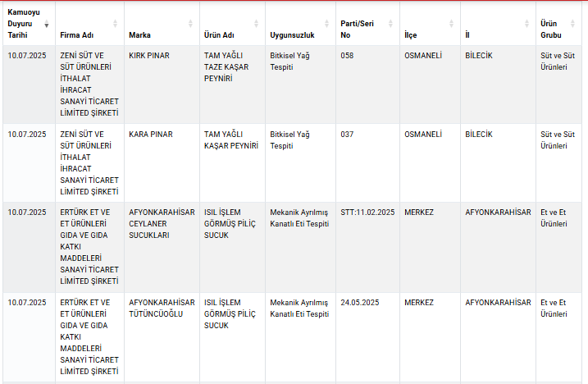This screenshot has width=588, height=384.
Task: Click sort icon for Ürün Adı column
Action: pyautogui.click(x=256, y=24)
